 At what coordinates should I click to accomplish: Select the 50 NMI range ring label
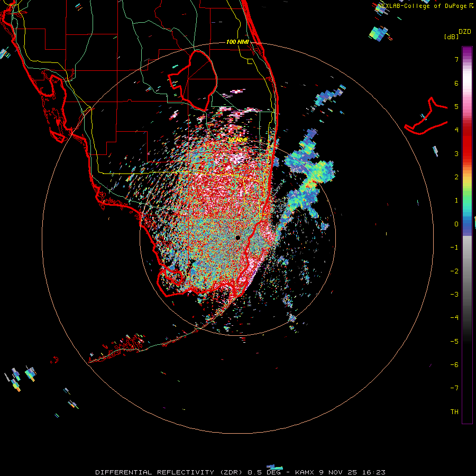pyautogui.click(x=237, y=140)
